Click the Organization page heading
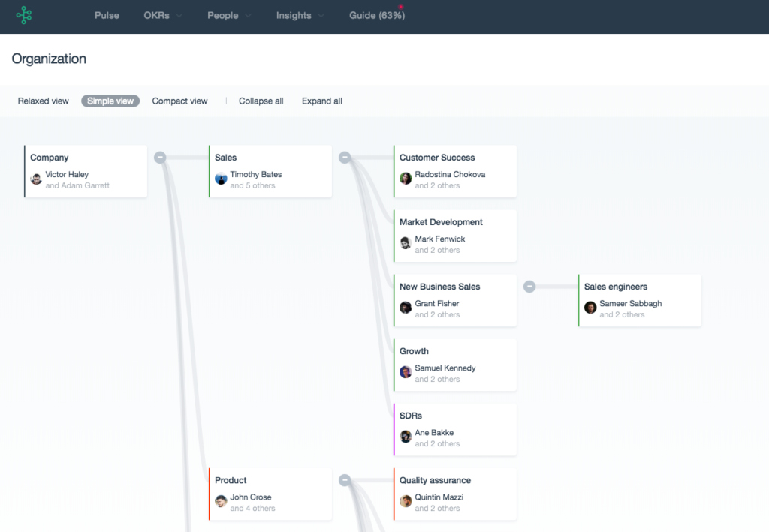Viewport: 769px width, 532px height. (49, 59)
